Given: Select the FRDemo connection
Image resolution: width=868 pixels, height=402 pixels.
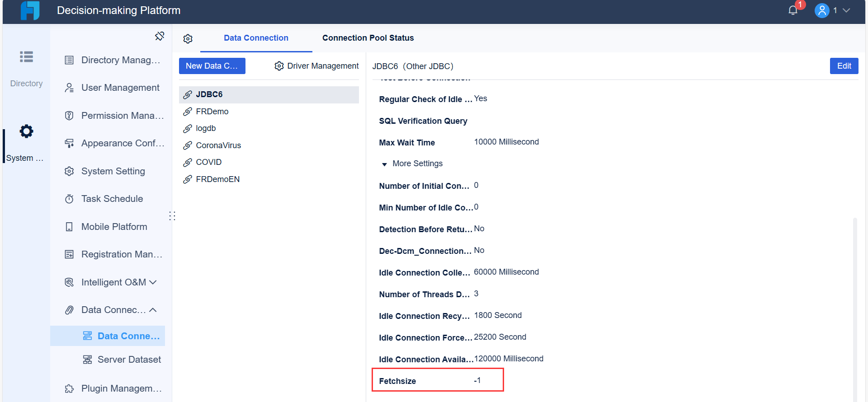Looking at the screenshot, I should 212,112.
